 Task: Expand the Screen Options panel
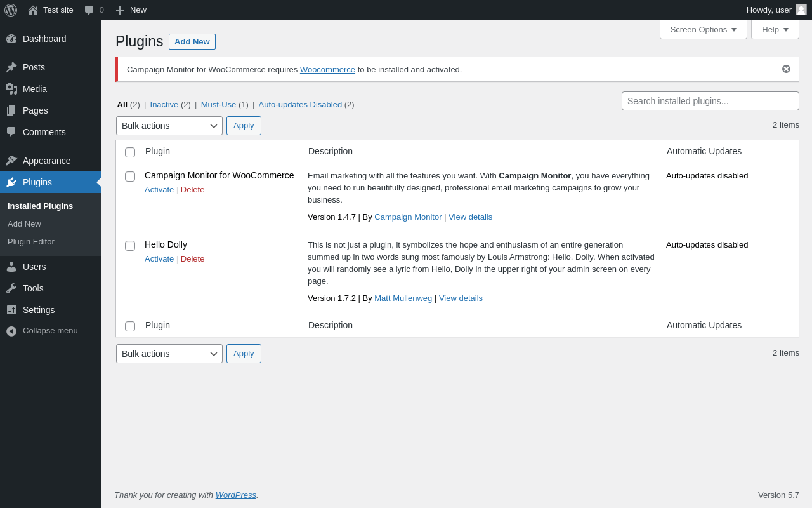pyautogui.click(x=704, y=29)
